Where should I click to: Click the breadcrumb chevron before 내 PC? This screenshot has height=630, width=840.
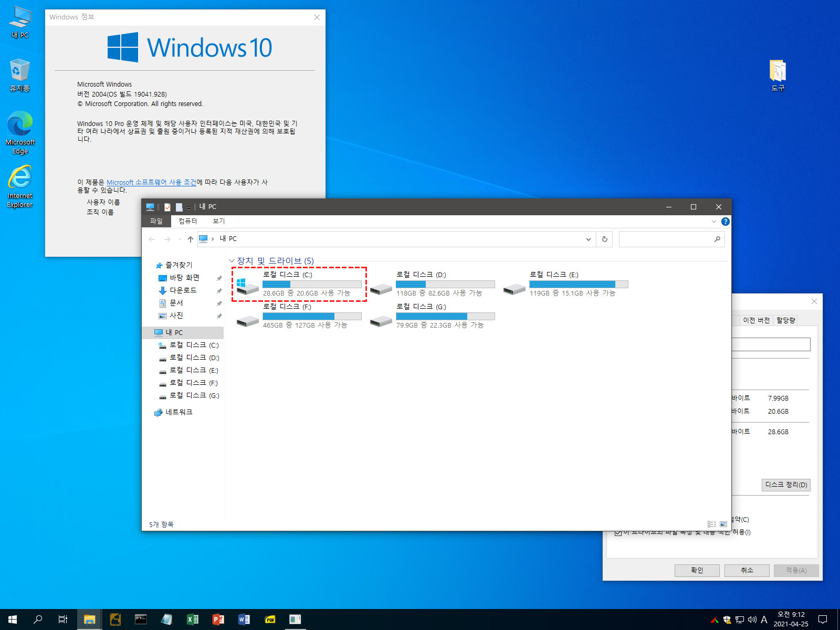[x=213, y=239]
